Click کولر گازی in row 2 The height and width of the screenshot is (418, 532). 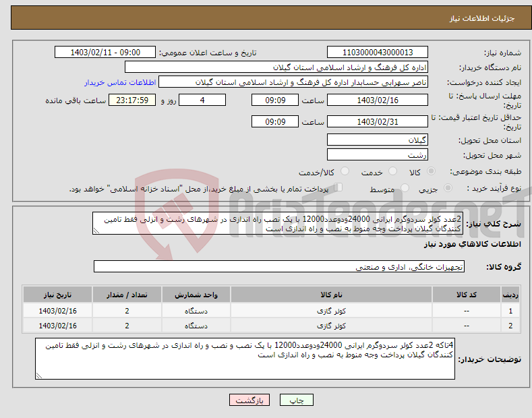point(331,326)
